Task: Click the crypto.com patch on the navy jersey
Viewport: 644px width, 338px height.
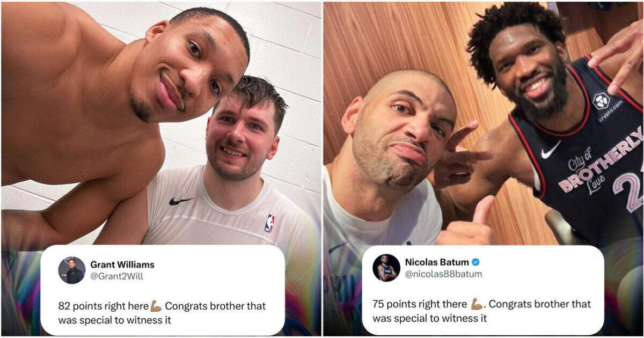Action: 605,105
